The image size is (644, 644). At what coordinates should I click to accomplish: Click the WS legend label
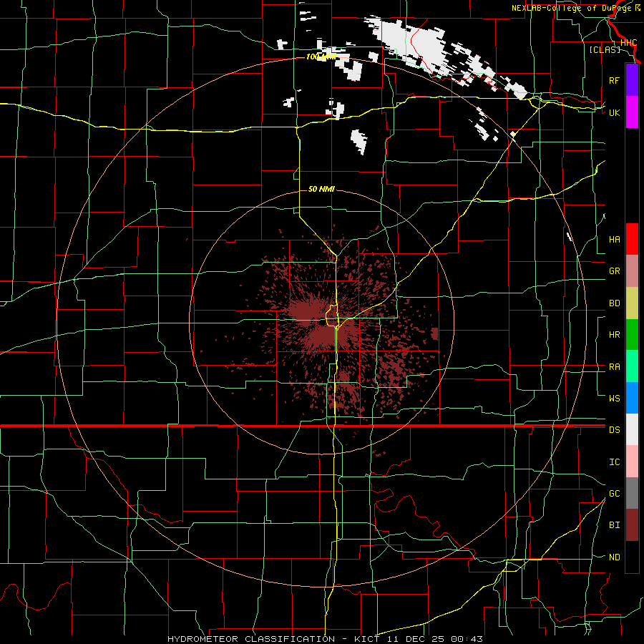tap(614, 399)
